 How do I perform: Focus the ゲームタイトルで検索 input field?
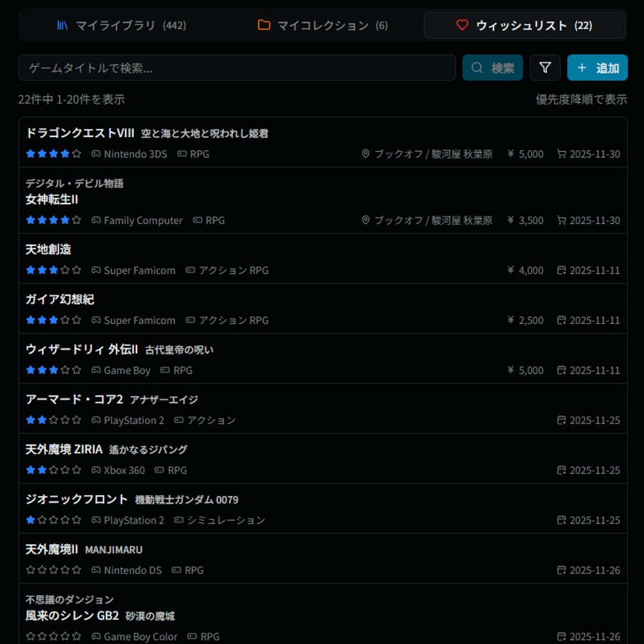pyautogui.click(x=236, y=68)
